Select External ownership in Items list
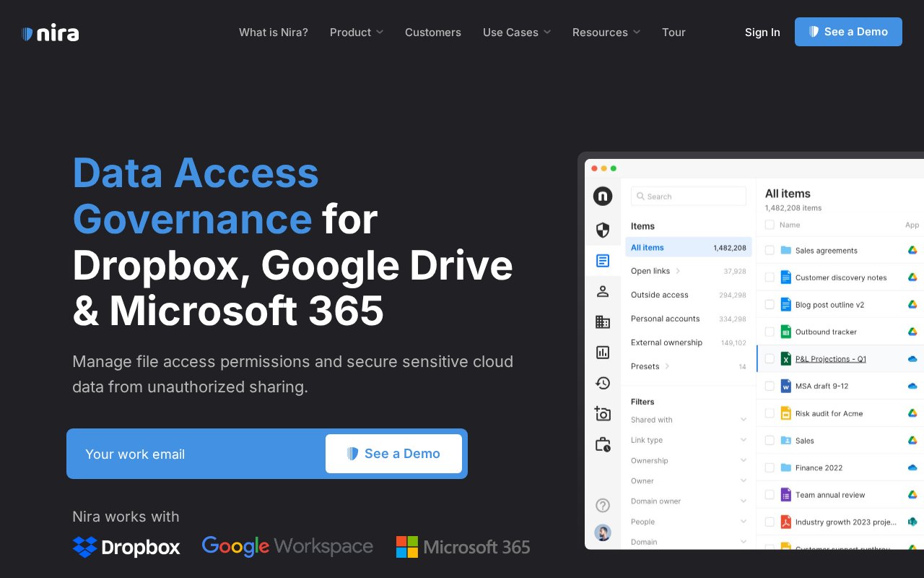Screen dimensions: 924x578 click(x=689, y=342)
